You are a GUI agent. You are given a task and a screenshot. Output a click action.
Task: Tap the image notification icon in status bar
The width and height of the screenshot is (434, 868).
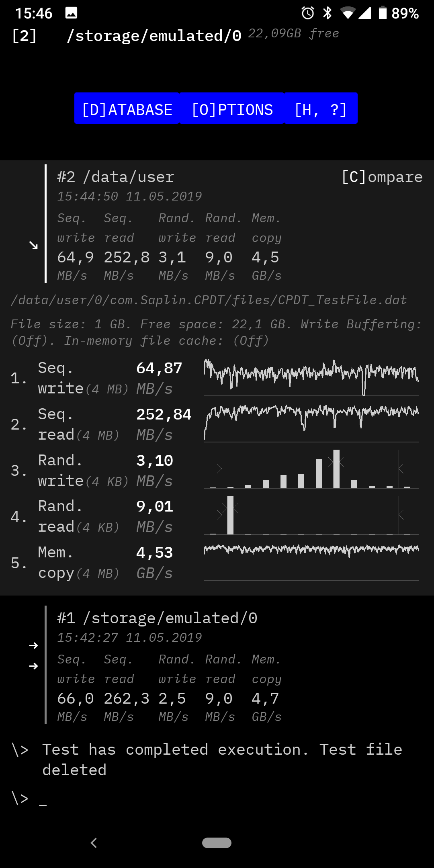point(71,13)
